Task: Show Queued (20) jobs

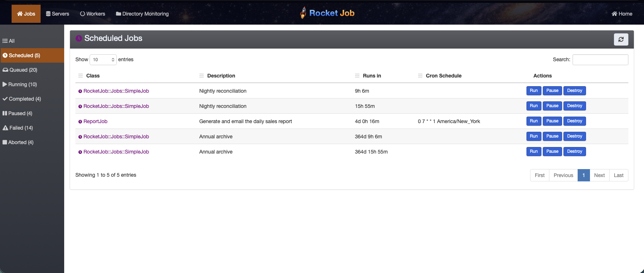Action: point(32,70)
